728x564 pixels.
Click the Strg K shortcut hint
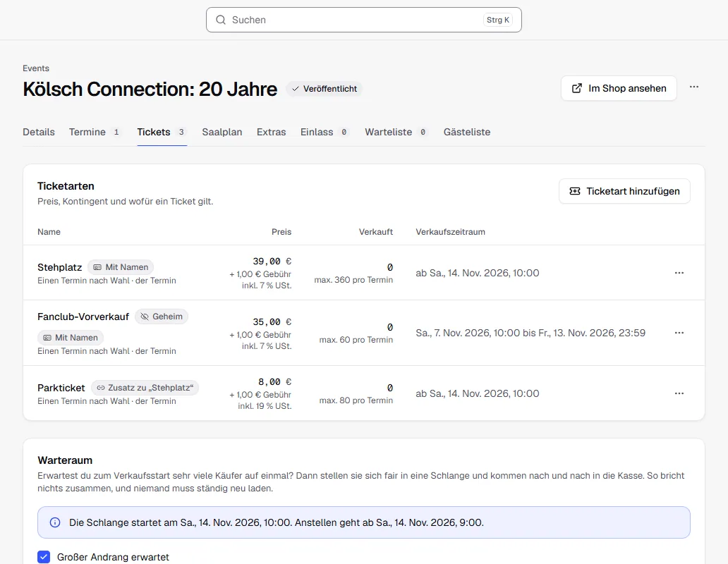498,20
